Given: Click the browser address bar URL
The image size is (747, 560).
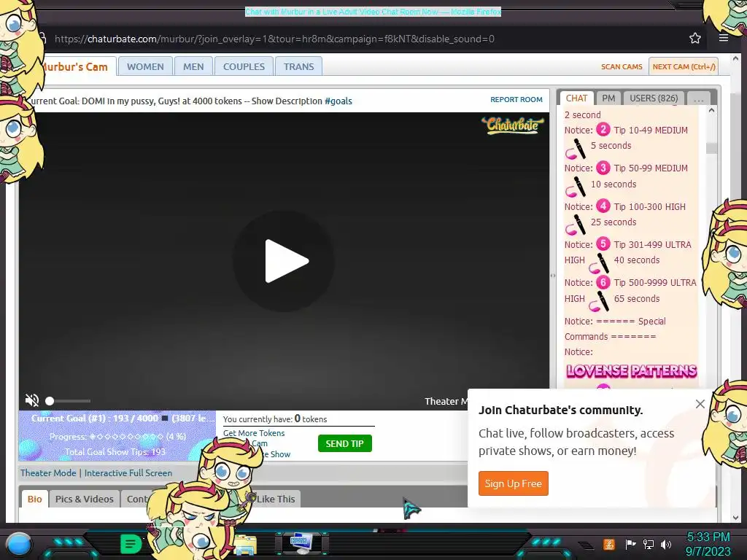Looking at the screenshot, I should click(x=274, y=39).
